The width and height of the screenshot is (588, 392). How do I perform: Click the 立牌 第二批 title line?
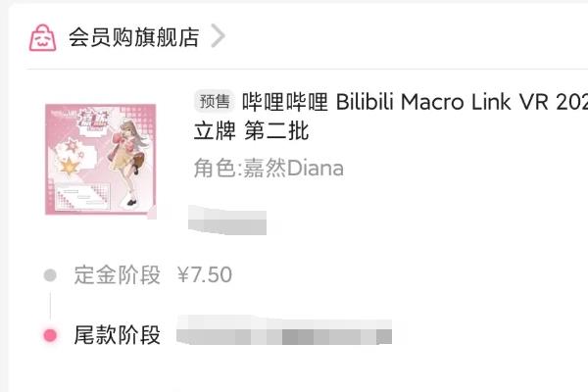[x=251, y=131]
